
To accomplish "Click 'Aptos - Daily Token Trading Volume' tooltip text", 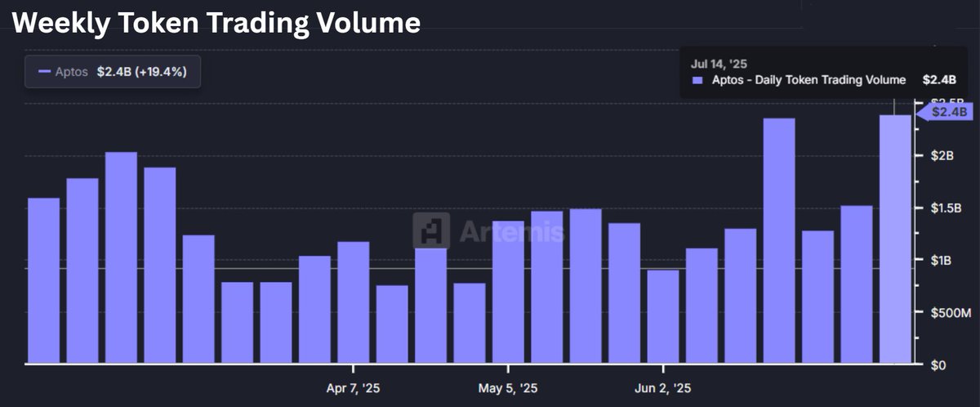I will pos(808,80).
